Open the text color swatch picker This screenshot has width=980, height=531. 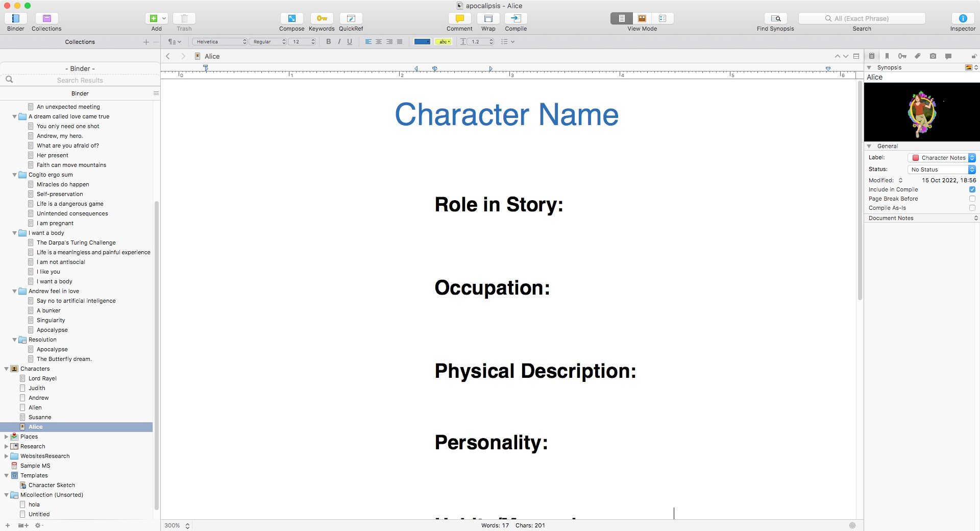click(x=422, y=42)
